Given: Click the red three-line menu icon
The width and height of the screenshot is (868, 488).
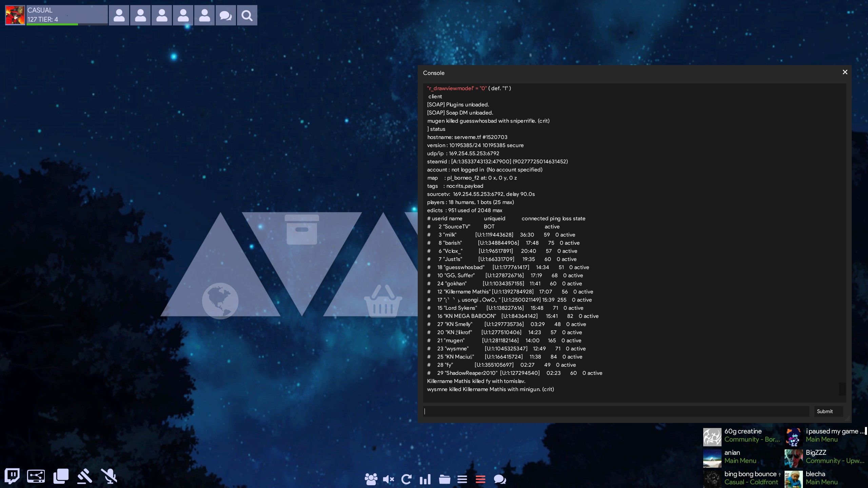Looking at the screenshot, I should pos(480,479).
